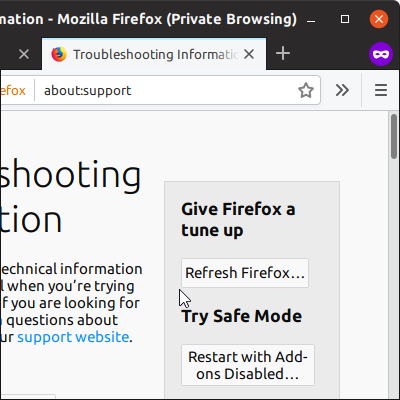
Task: Click the Mozilla Firefox (Private Browsing) title bar
Action: tap(148, 19)
